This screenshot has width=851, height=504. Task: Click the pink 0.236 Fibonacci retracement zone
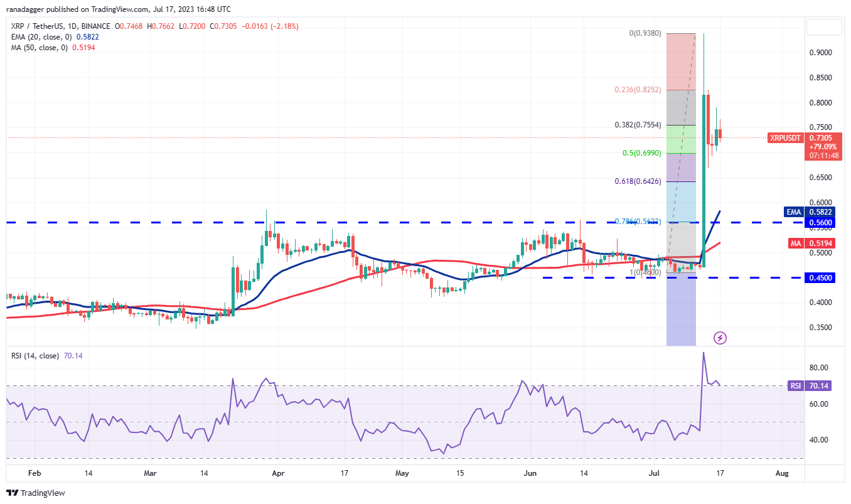point(681,62)
